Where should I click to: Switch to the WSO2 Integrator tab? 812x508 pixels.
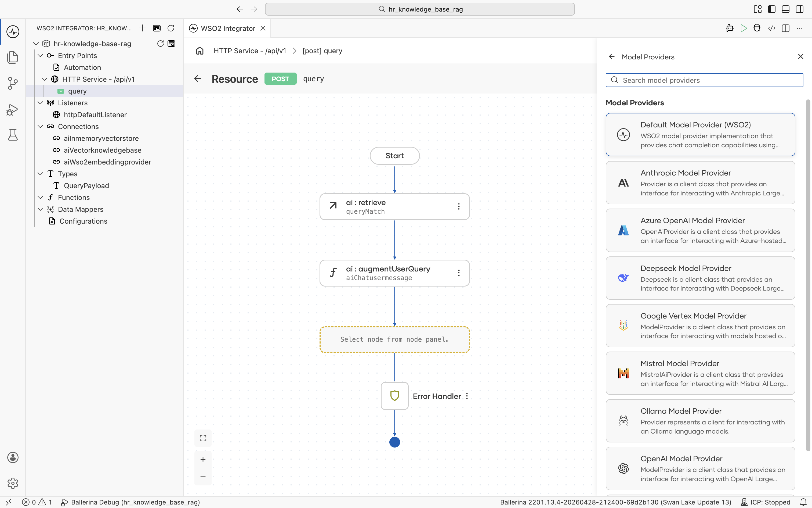point(228,28)
